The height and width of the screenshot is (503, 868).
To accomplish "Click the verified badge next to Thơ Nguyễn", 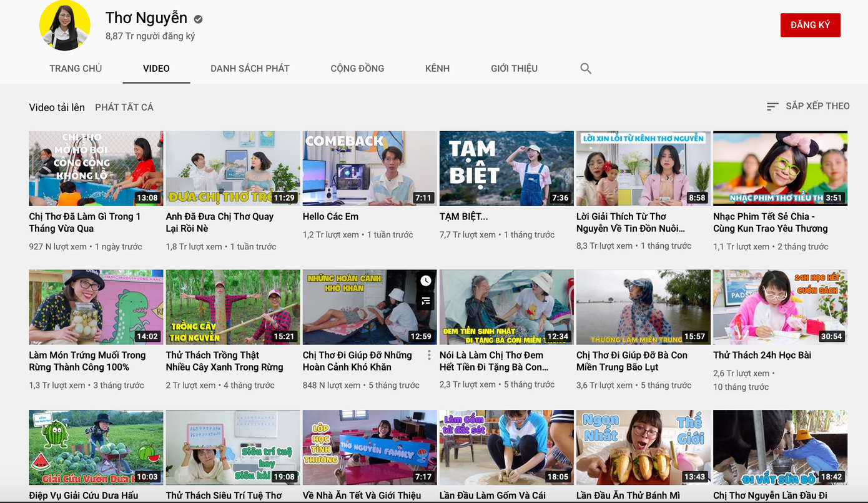I will click(198, 19).
